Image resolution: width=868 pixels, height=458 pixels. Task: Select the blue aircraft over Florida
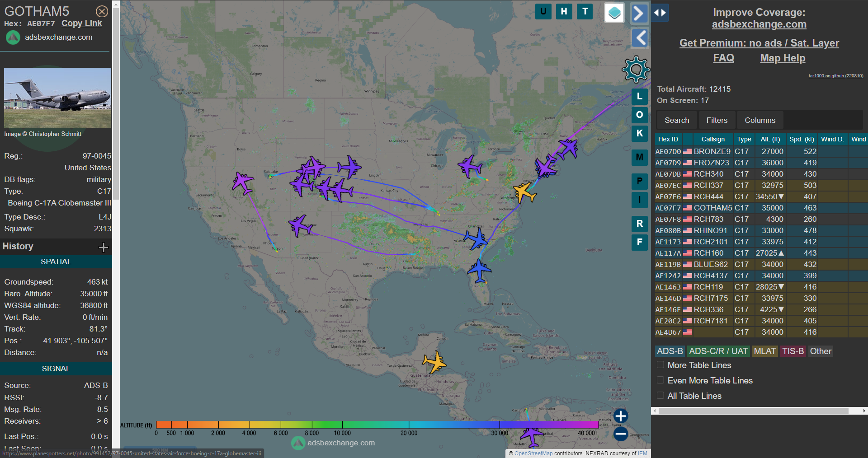click(x=479, y=271)
